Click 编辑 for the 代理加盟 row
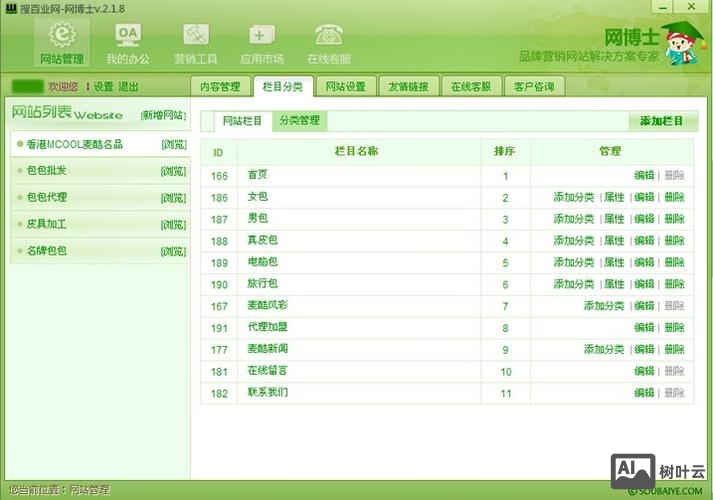 (644, 328)
